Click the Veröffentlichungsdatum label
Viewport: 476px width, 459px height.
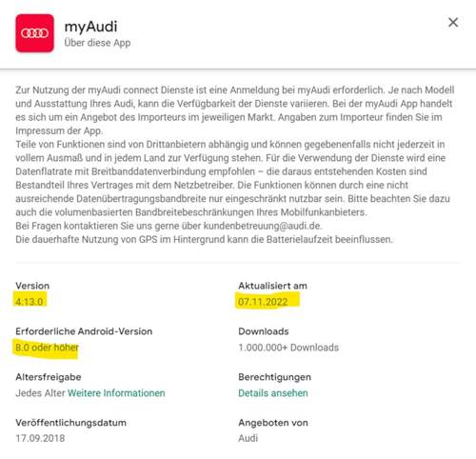point(70,423)
